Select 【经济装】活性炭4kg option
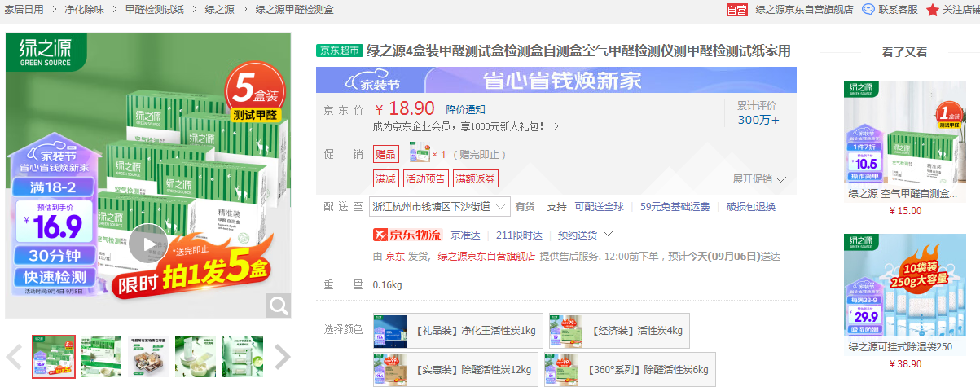Image resolution: width=980 pixels, height=387 pixels. [619, 331]
